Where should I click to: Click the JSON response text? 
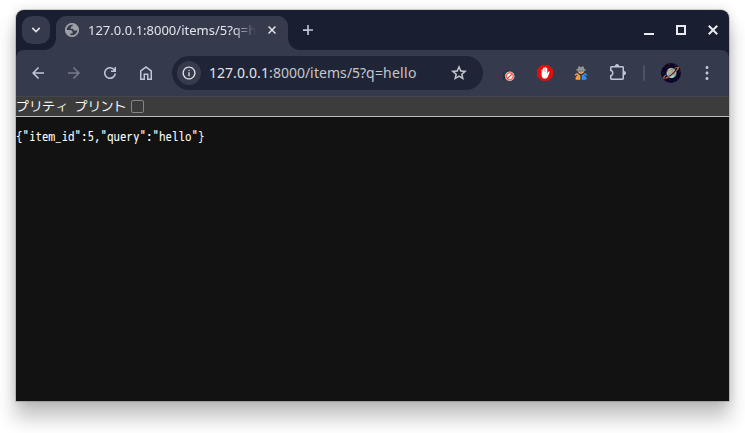110,137
